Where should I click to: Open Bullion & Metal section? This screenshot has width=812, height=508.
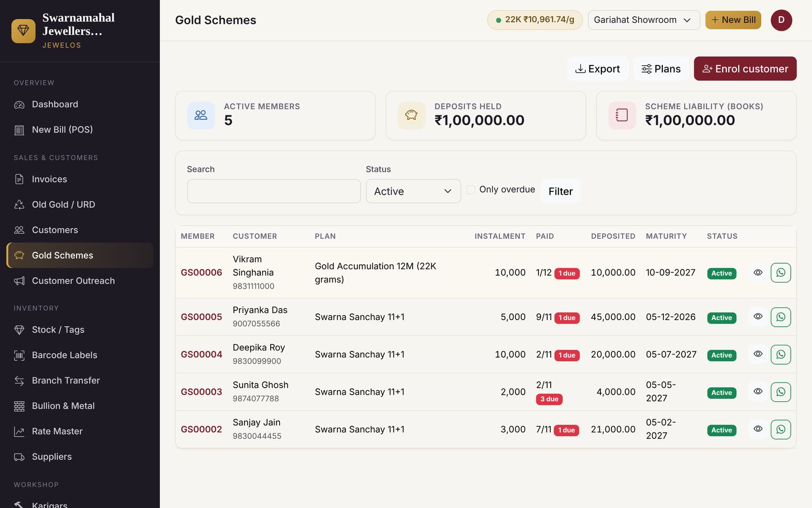point(80,406)
